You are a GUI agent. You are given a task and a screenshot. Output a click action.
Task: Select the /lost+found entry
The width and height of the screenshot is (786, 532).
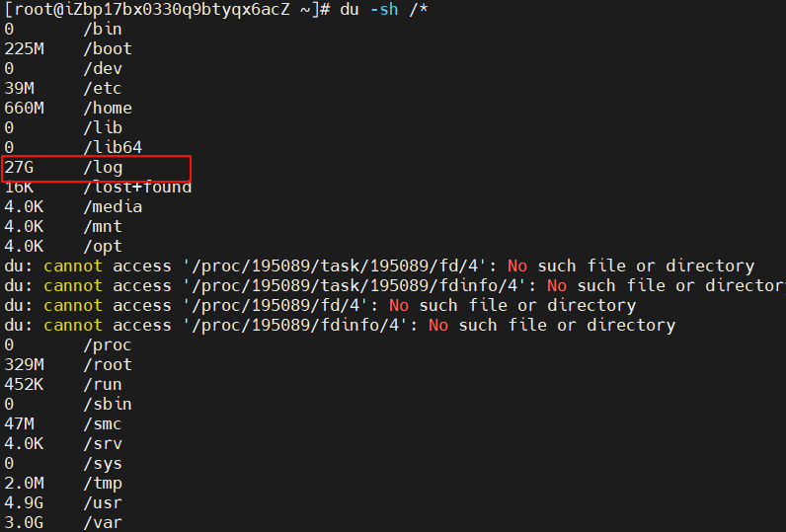137,188
